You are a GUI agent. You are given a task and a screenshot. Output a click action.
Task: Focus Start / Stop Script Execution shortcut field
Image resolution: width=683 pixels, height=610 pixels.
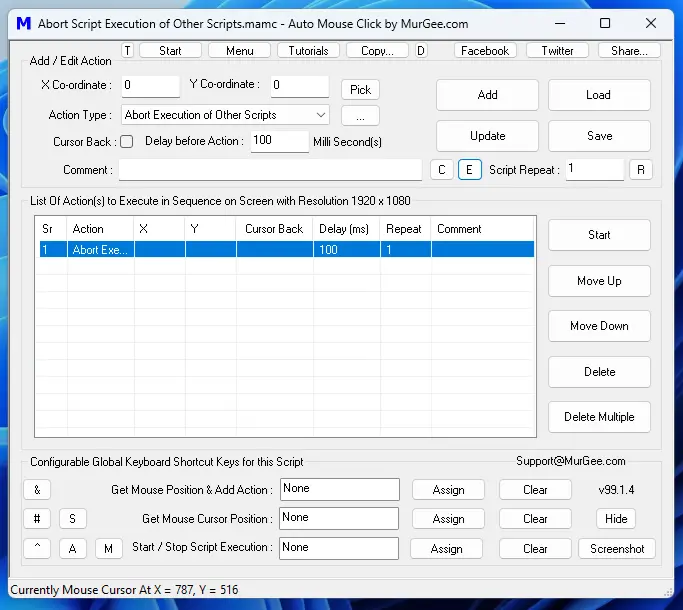pyautogui.click(x=339, y=548)
